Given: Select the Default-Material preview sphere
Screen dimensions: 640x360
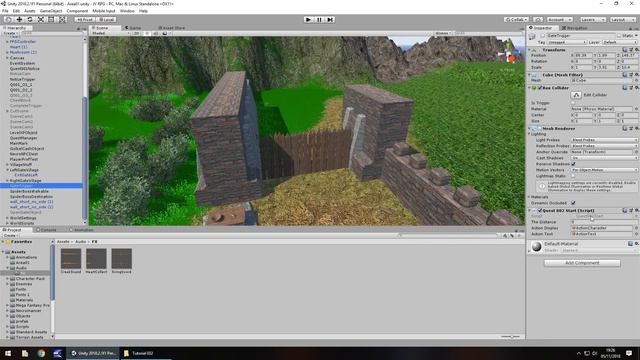Looking at the screenshot, I should coord(536,247).
